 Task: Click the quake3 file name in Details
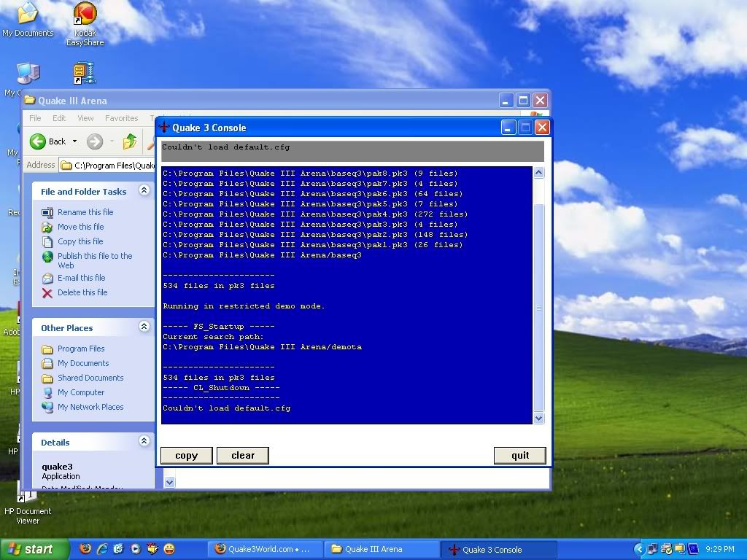pos(57,467)
